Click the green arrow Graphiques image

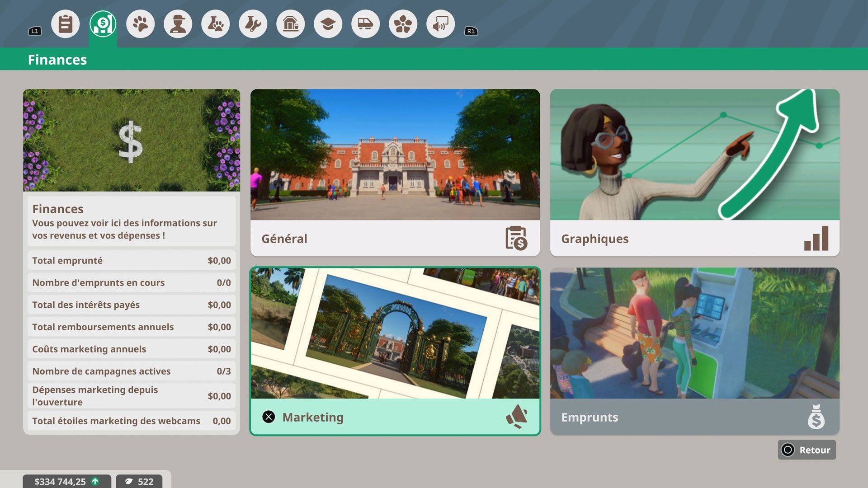click(695, 155)
